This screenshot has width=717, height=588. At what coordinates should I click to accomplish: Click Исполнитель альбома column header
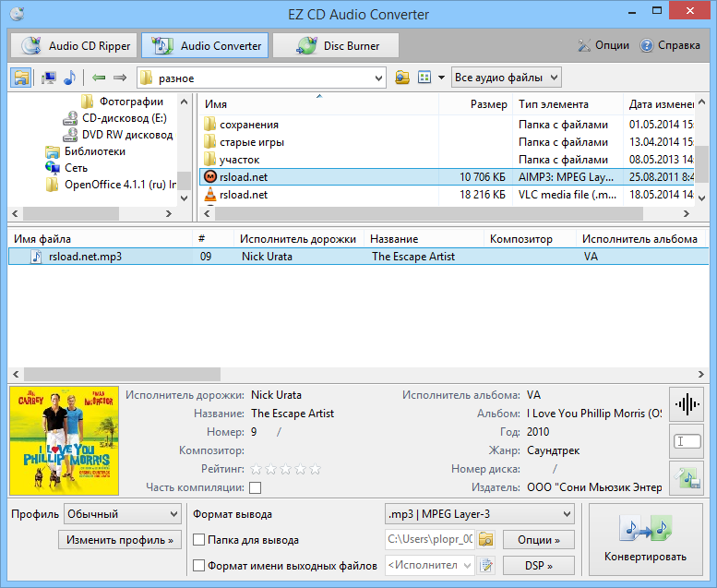pos(639,239)
